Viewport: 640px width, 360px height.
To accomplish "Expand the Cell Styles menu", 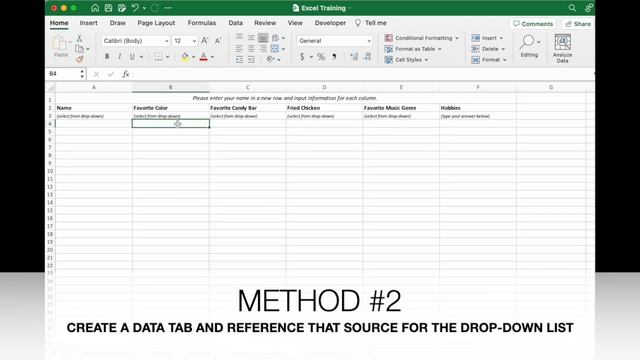I will [x=407, y=60].
